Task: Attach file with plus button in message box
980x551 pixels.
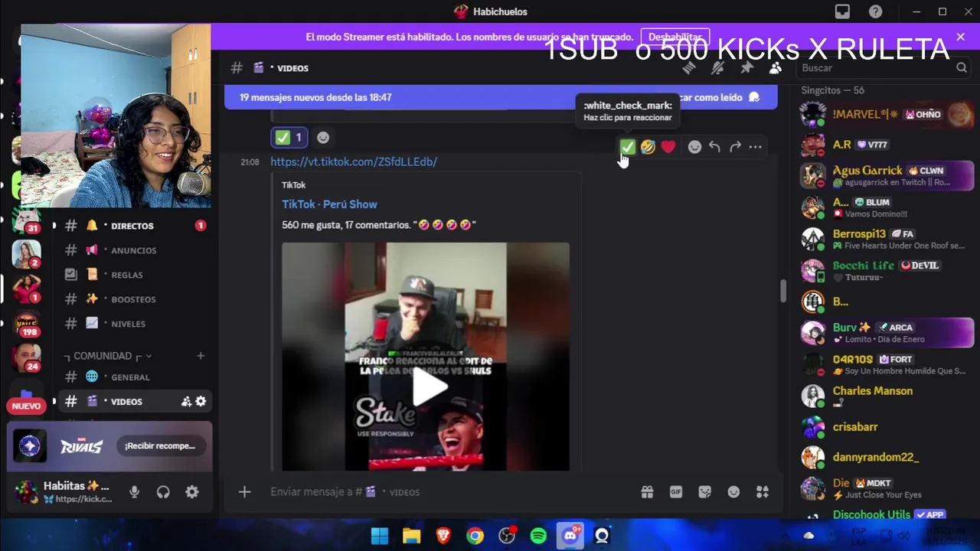Action: 244,492
